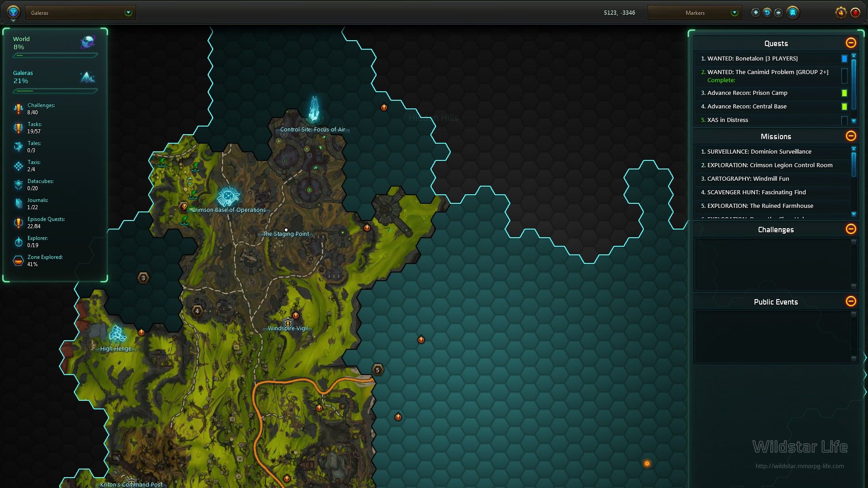The width and height of the screenshot is (868, 488).
Task: Toggle tracking for Advance Recon: Central Base
Action: [x=844, y=107]
